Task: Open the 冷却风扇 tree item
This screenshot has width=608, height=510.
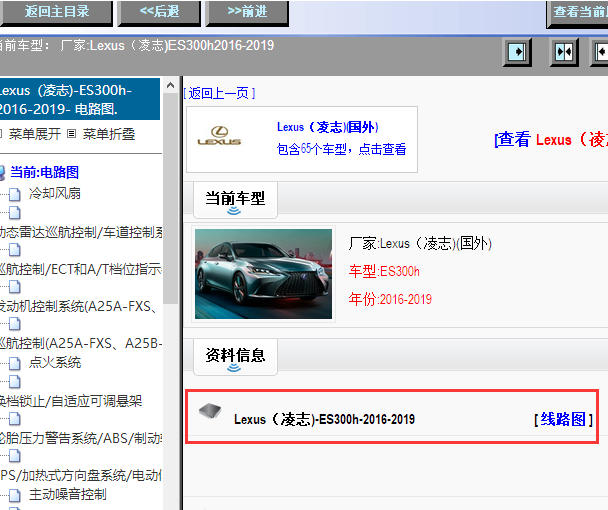Action: pos(55,193)
